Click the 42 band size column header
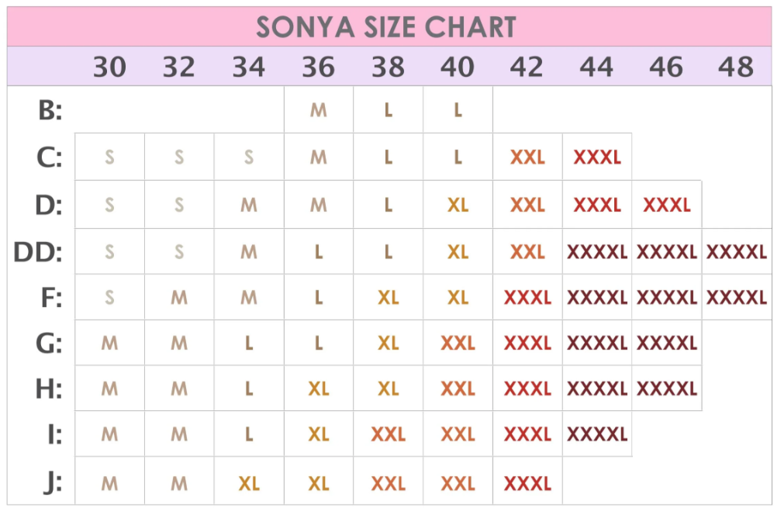The image size is (784, 532). pyautogui.click(x=527, y=67)
